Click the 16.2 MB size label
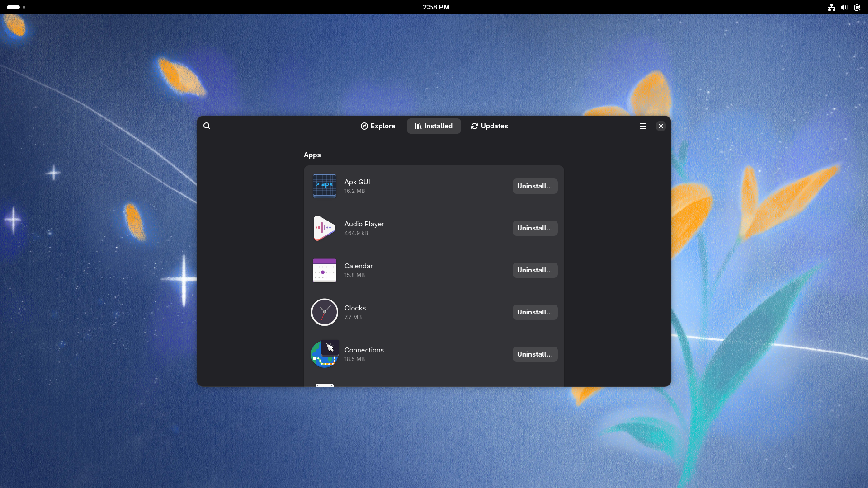The image size is (868, 488). (x=354, y=191)
